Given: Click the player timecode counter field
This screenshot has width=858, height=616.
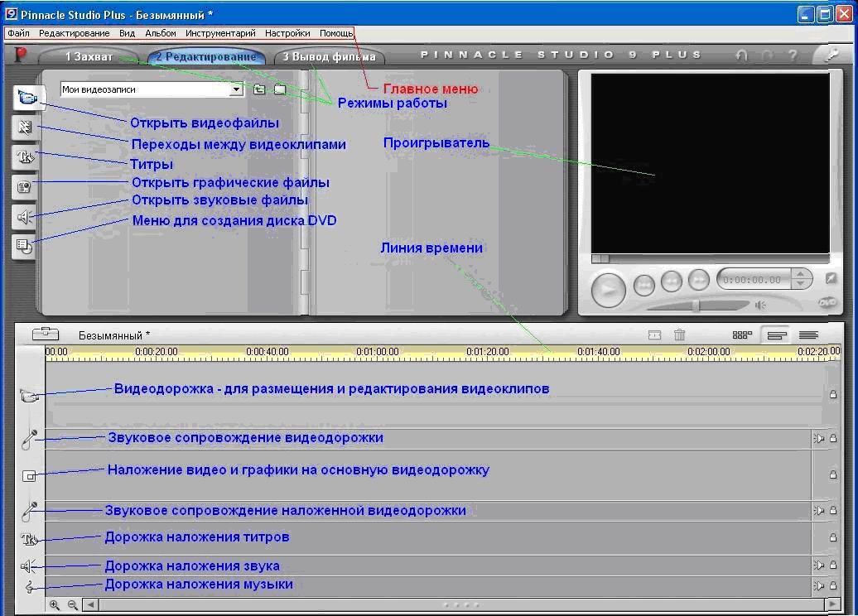Looking at the screenshot, I should click(754, 280).
